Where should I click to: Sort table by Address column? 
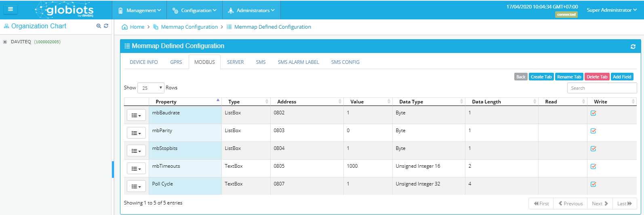pyautogui.click(x=307, y=102)
